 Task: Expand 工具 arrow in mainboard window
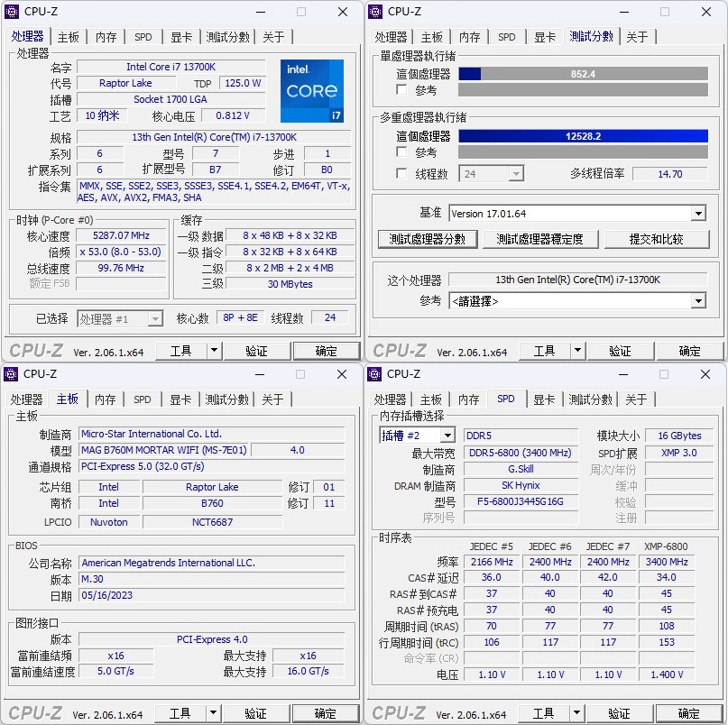point(213,713)
